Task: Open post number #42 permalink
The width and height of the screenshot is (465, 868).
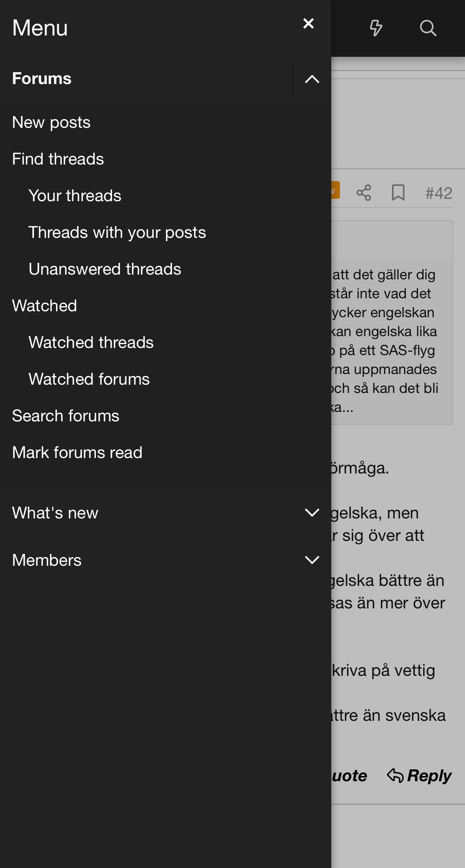Action: [x=439, y=193]
